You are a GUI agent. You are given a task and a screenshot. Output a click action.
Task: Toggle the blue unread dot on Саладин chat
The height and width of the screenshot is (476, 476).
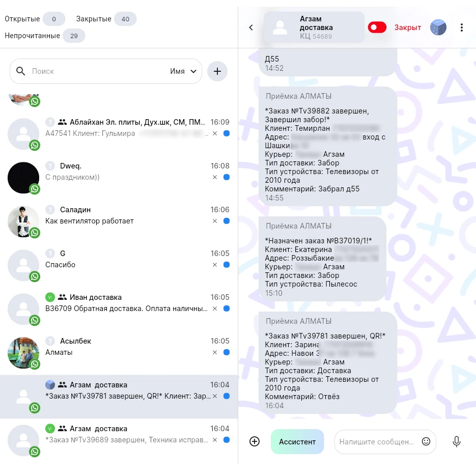[x=227, y=221]
